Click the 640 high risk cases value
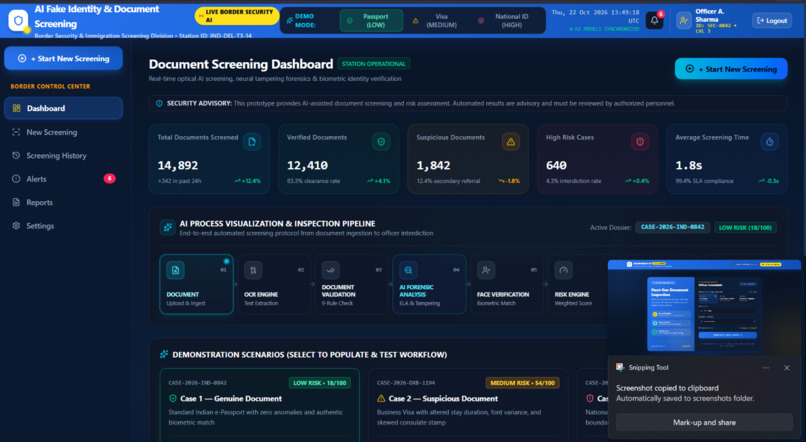Screen dimensions: 806x442 pyautogui.click(x=556, y=165)
